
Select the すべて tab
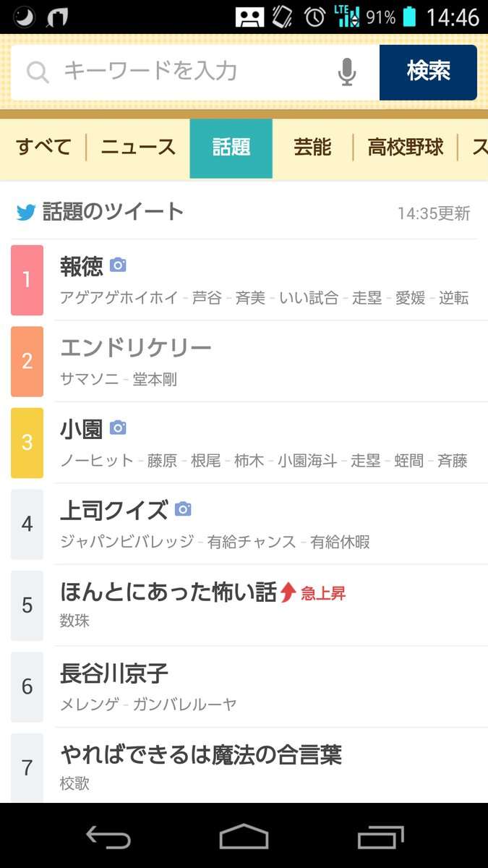(43, 148)
